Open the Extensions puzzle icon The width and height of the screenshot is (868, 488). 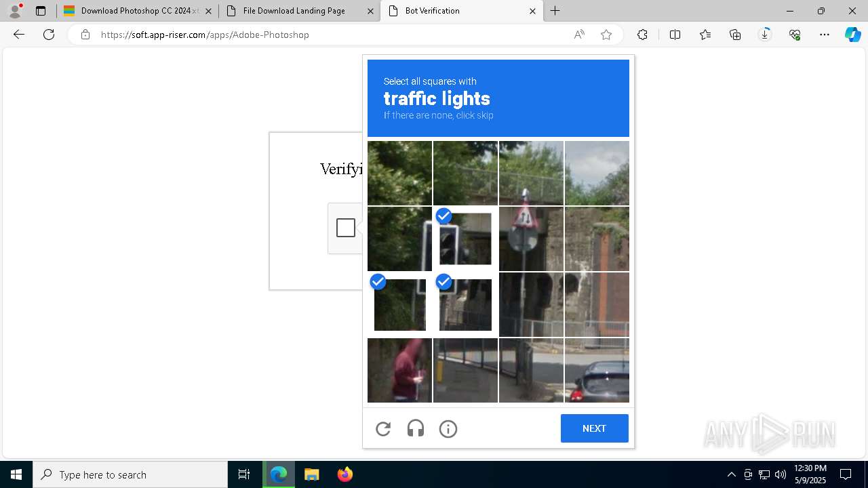(x=642, y=35)
